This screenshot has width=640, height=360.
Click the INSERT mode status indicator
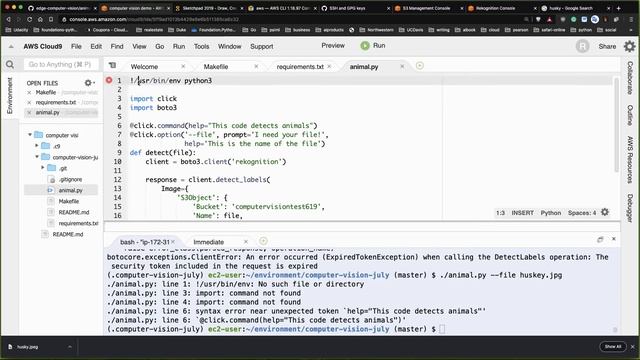(x=522, y=213)
